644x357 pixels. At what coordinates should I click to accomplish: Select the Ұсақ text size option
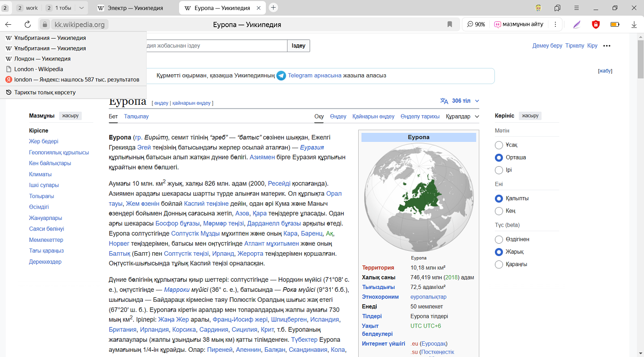(499, 145)
